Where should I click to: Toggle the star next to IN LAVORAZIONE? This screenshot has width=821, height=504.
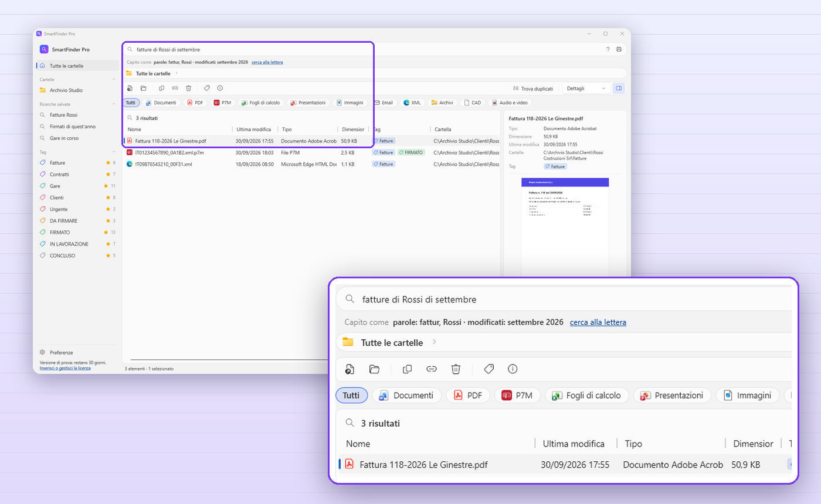108,244
